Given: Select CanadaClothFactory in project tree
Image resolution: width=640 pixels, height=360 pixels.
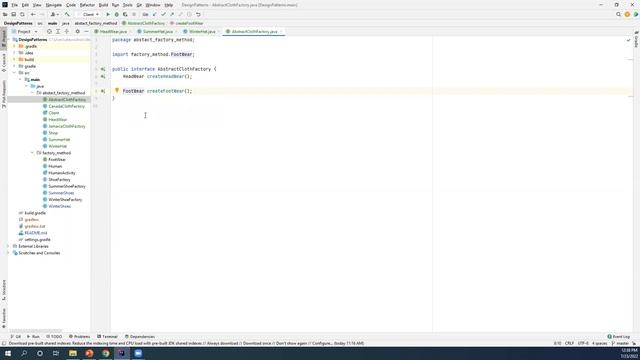Looking at the screenshot, I should tap(67, 106).
